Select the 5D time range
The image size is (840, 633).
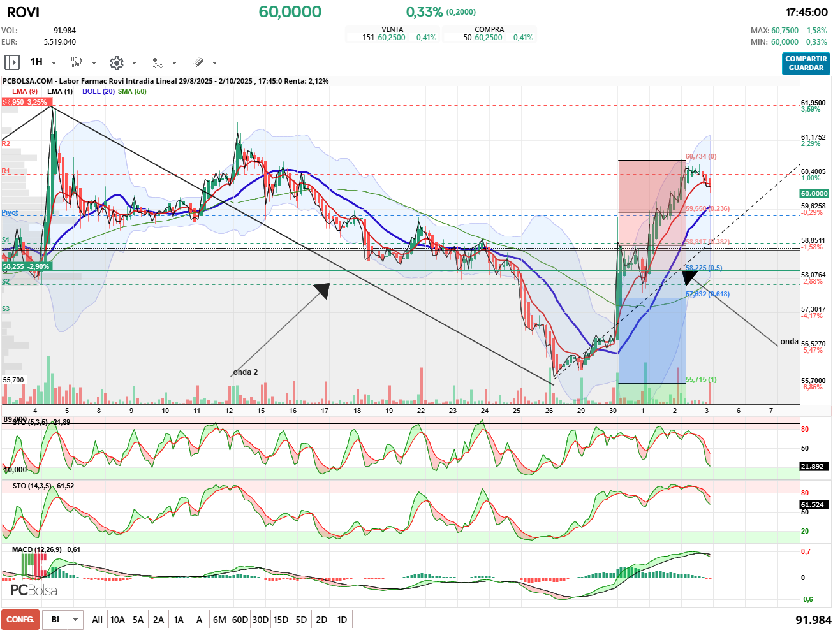301,620
